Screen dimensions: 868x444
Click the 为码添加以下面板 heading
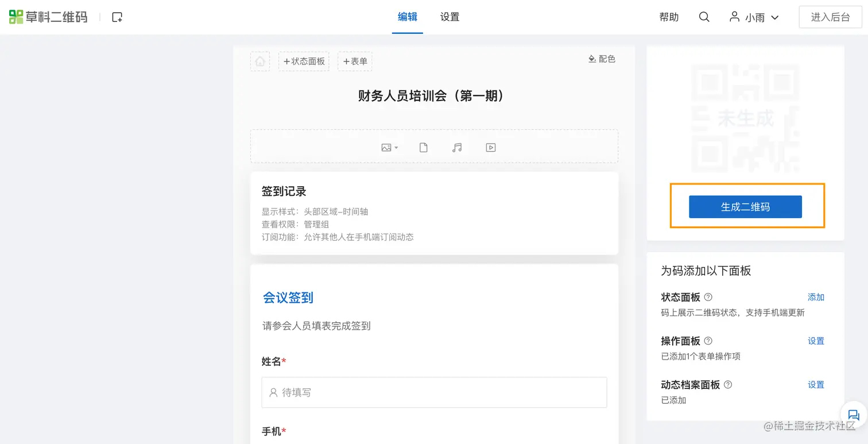(706, 271)
